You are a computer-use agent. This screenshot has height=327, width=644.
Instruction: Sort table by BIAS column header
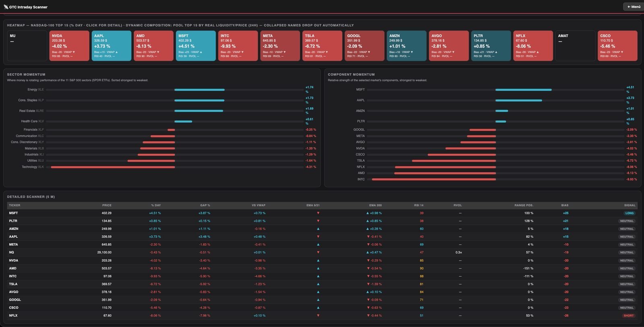(x=565, y=205)
